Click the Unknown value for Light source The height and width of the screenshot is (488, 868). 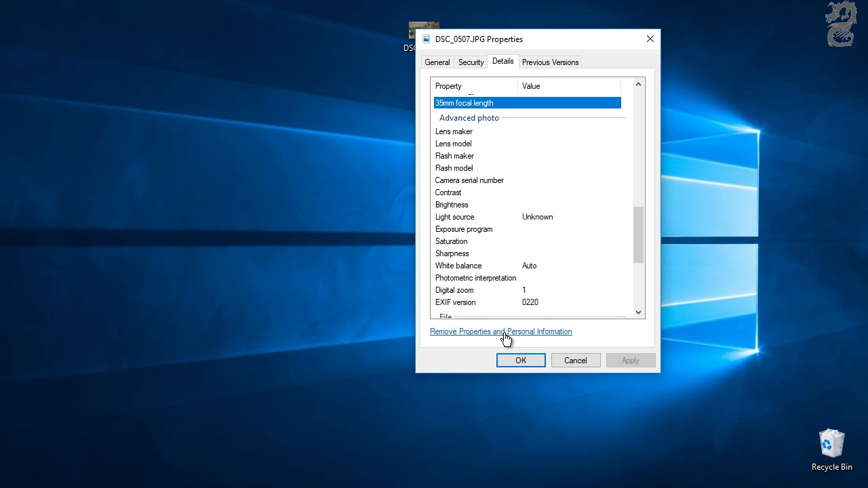coord(537,217)
